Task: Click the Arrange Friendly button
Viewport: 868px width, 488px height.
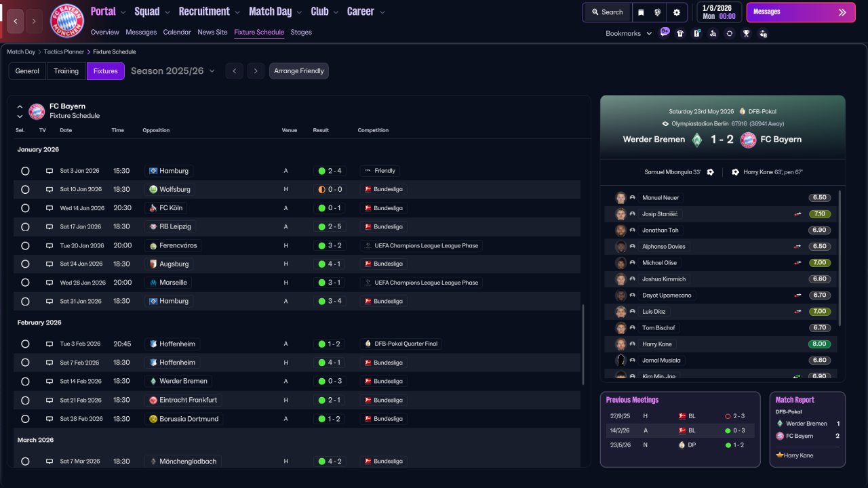Action: tap(299, 71)
